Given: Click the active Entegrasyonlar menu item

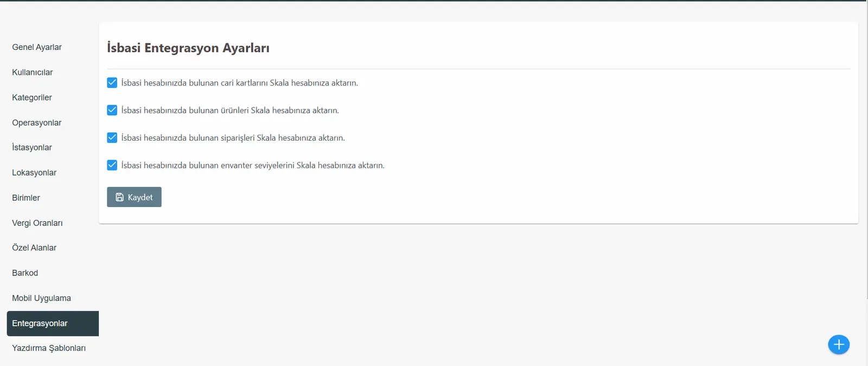Looking at the screenshot, I should point(53,323).
